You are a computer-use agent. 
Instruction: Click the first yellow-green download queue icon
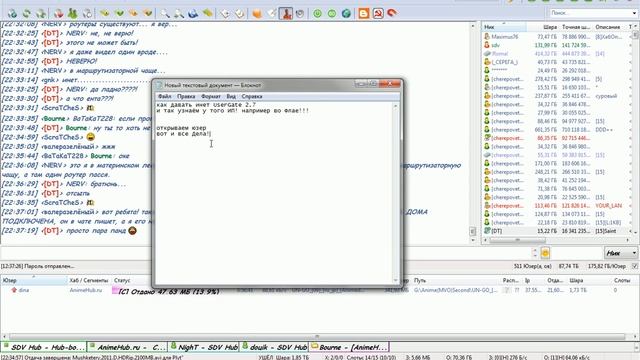tap(105, 13)
